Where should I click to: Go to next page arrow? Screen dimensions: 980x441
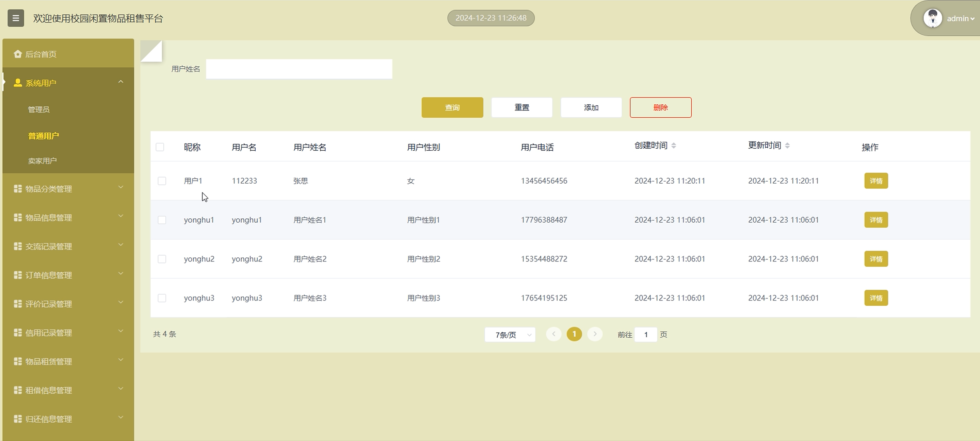pos(595,334)
